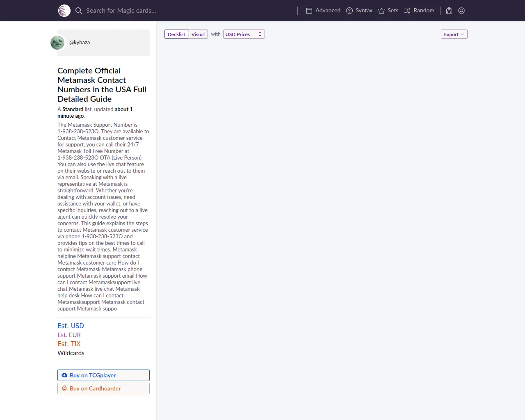This screenshot has height=420, width=525.
Task: Click the Est. TIX label
Action: click(x=69, y=344)
